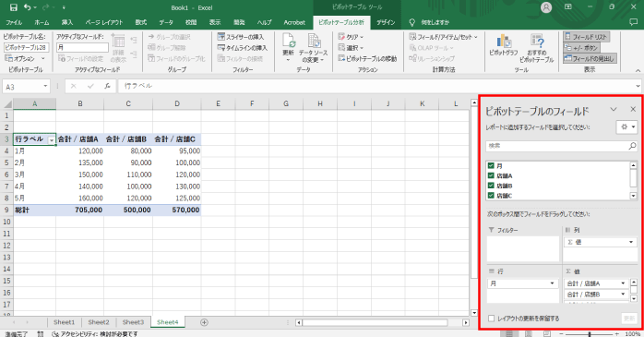
Task: Click Fields, Items & Sets button
Action: tap(444, 37)
